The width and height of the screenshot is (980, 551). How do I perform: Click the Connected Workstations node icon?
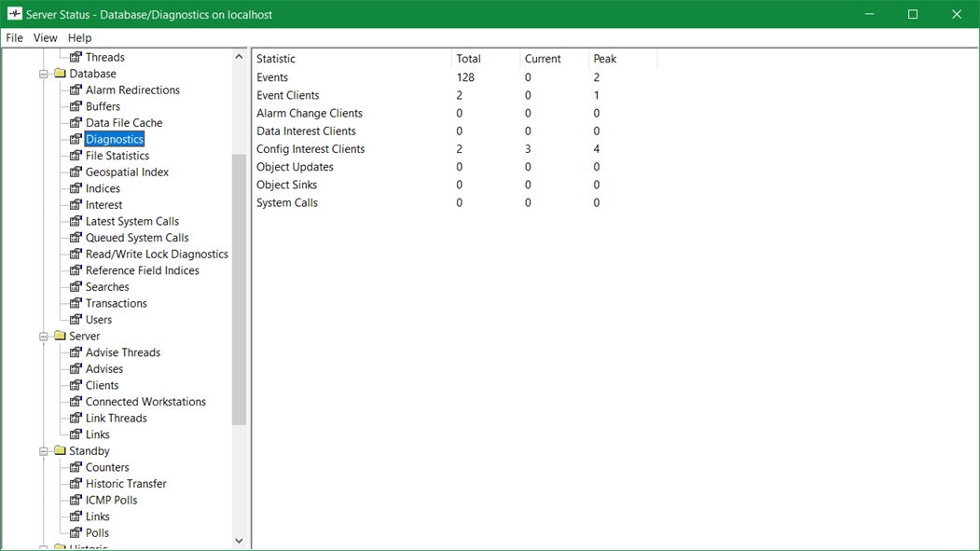(76, 402)
